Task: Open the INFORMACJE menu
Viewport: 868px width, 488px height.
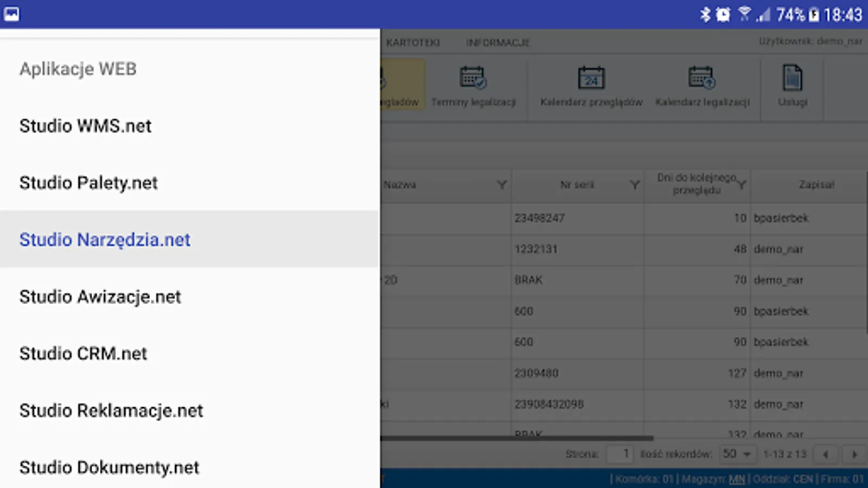Action: coord(497,42)
